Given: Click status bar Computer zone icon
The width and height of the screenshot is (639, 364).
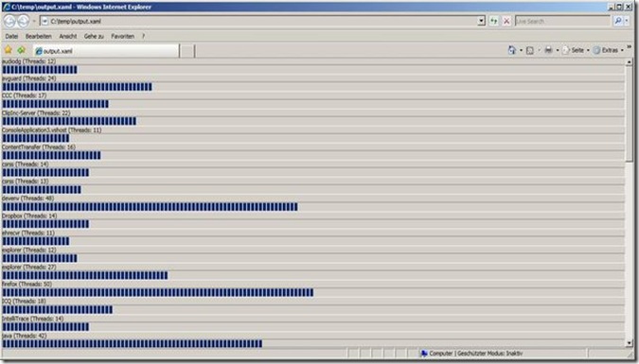Looking at the screenshot, I should [x=424, y=354].
